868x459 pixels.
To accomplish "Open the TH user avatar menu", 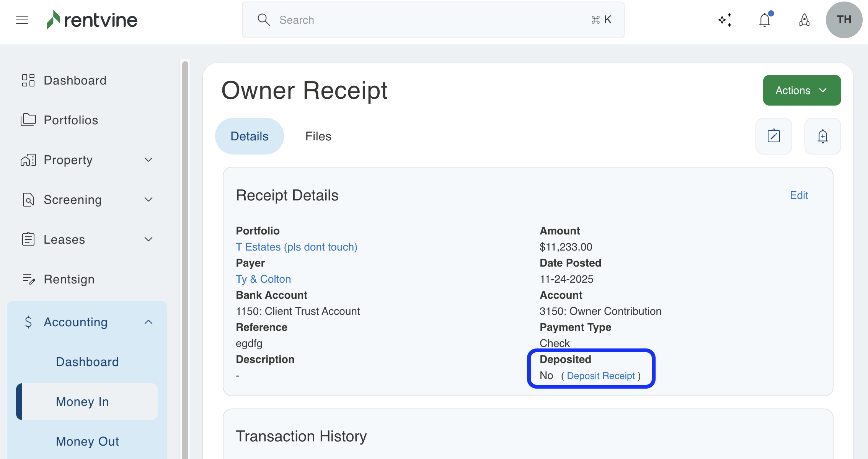I will click(x=844, y=20).
